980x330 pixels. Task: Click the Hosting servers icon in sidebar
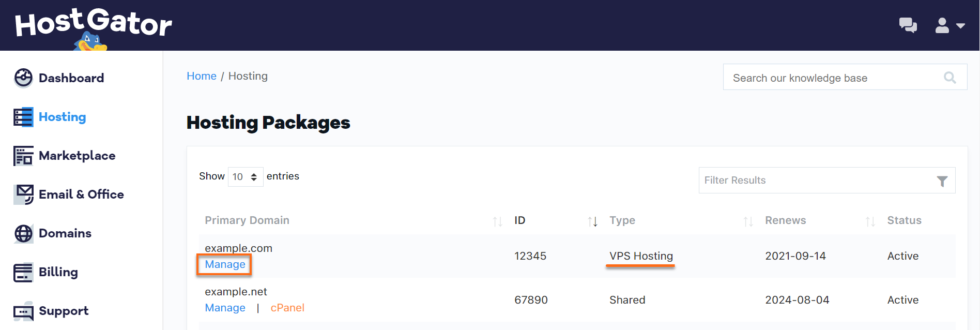pos(23,117)
